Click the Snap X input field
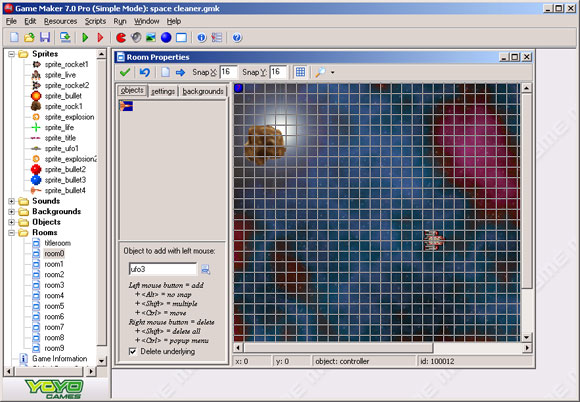580x402 pixels. tap(228, 72)
